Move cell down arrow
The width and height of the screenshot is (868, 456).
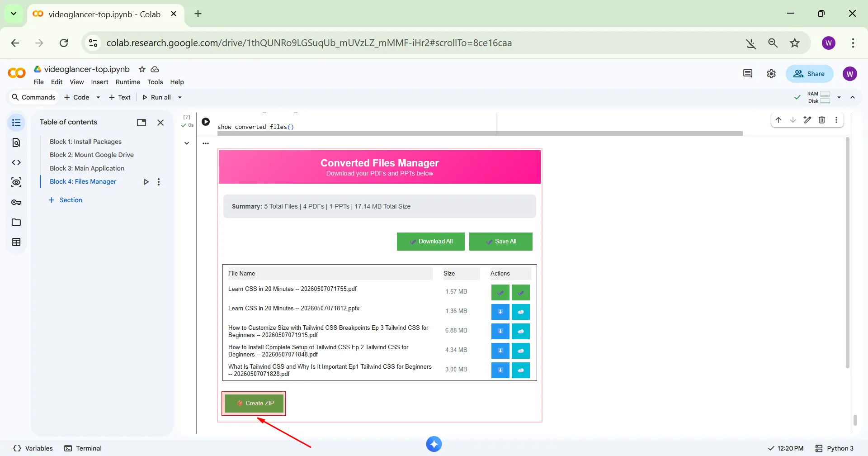[x=793, y=120]
